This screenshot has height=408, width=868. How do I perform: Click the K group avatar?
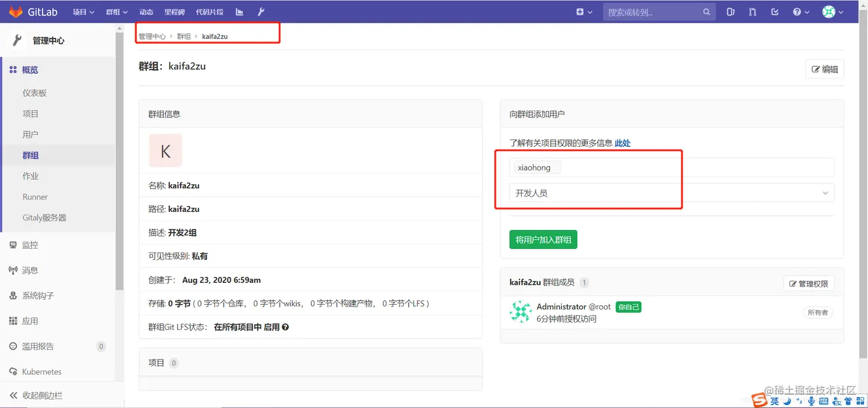coord(165,151)
